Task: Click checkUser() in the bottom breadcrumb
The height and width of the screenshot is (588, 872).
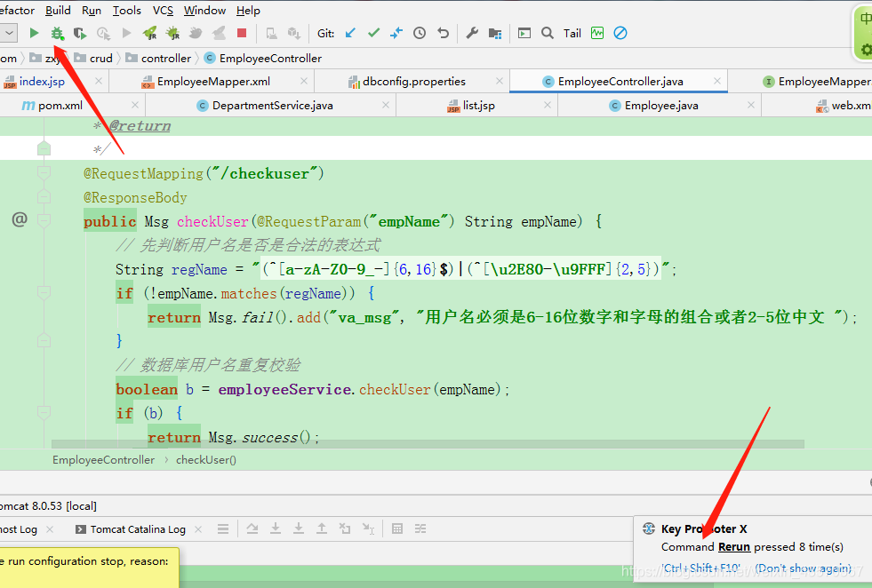Action: [x=205, y=459]
